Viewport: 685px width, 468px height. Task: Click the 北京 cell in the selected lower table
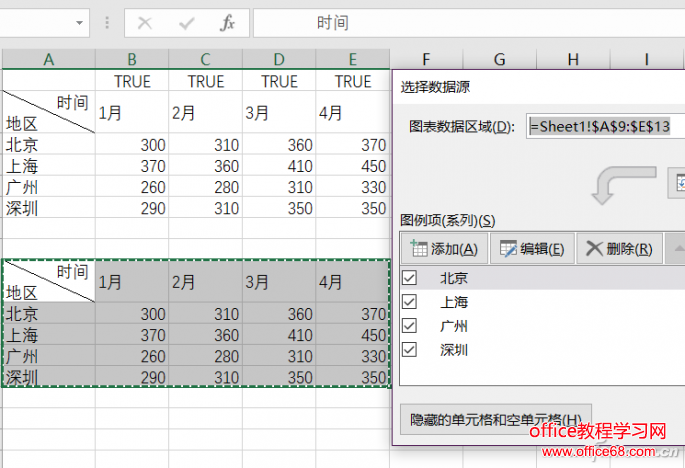[48, 313]
